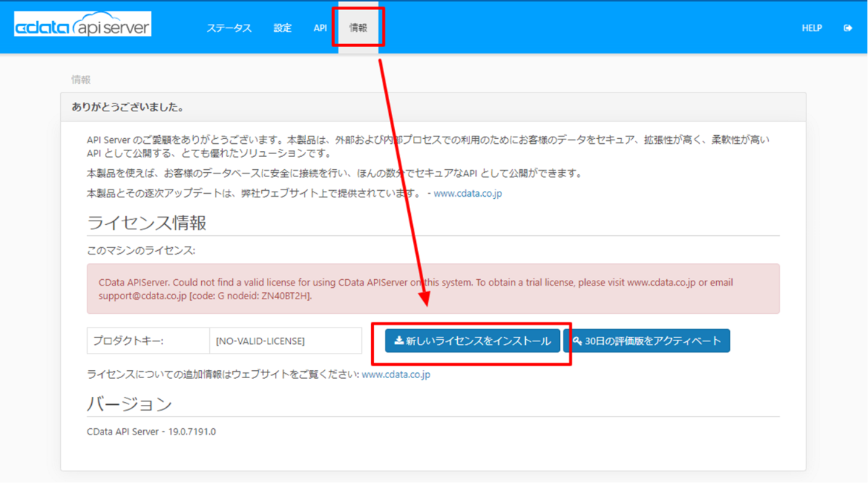Click the バージョン heading
Screen dimensions: 868x483
pos(129,403)
